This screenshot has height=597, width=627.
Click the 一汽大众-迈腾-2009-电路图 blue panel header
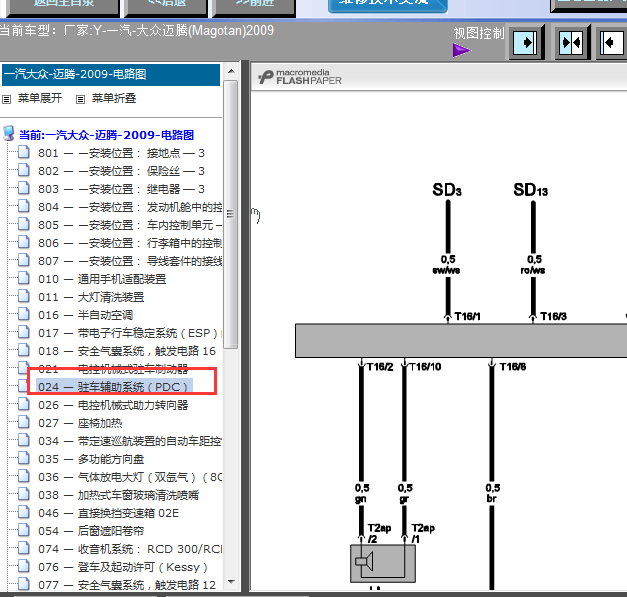point(111,74)
